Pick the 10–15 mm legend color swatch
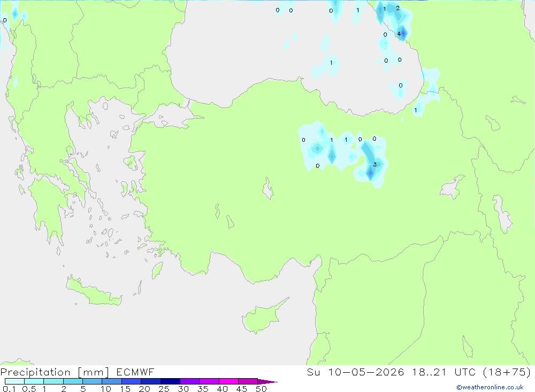 (x=112, y=381)
